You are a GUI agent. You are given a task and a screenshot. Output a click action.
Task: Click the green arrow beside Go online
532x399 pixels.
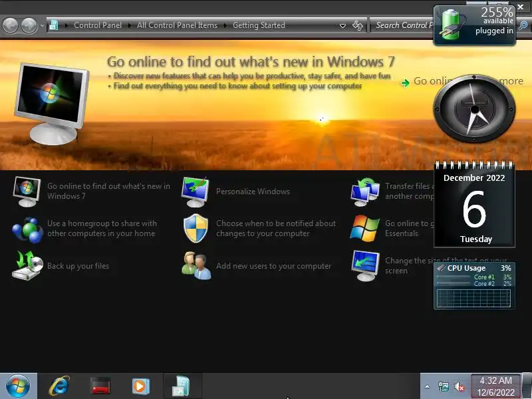[x=405, y=82]
